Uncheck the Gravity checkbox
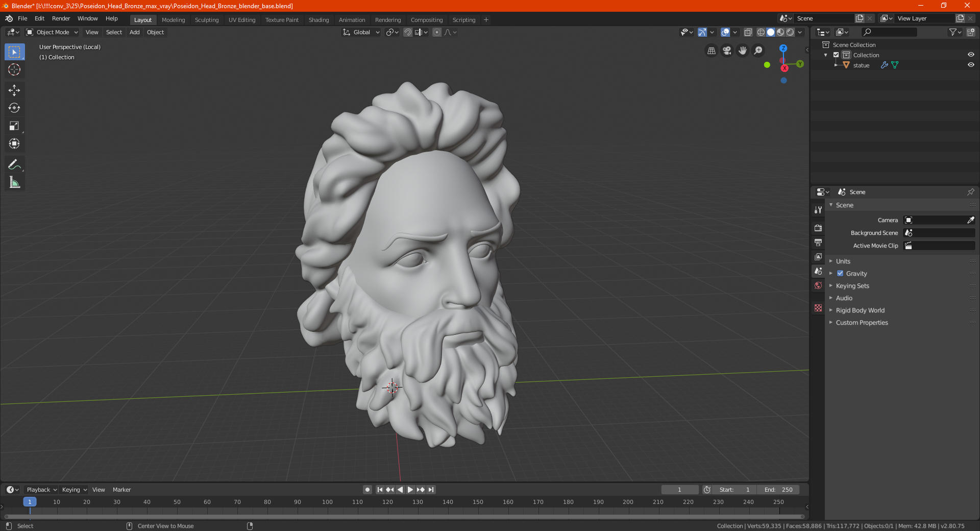The image size is (980, 531). (840, 274)
